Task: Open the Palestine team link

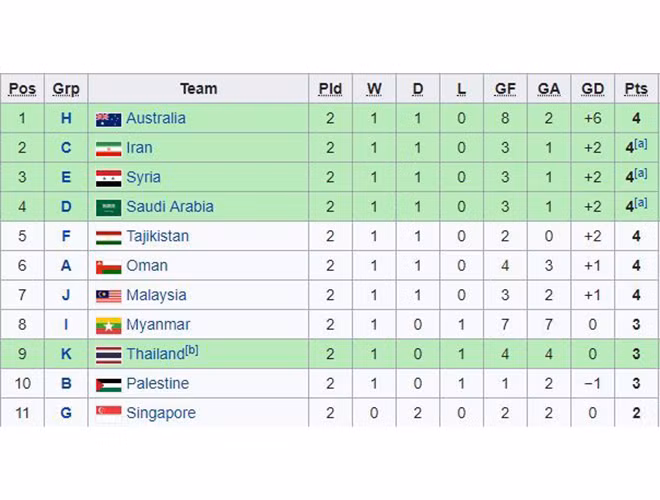Action: coord(157,383)
